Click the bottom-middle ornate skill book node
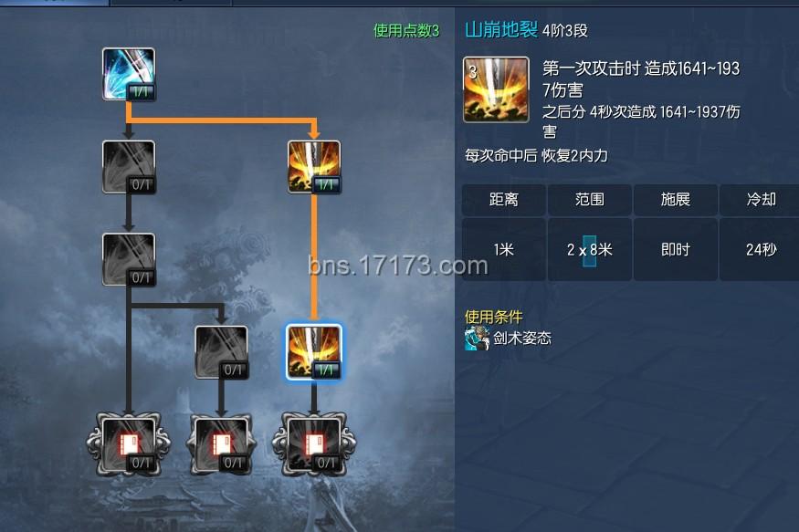This screenshot has height=532, width=799. point(221,444)
